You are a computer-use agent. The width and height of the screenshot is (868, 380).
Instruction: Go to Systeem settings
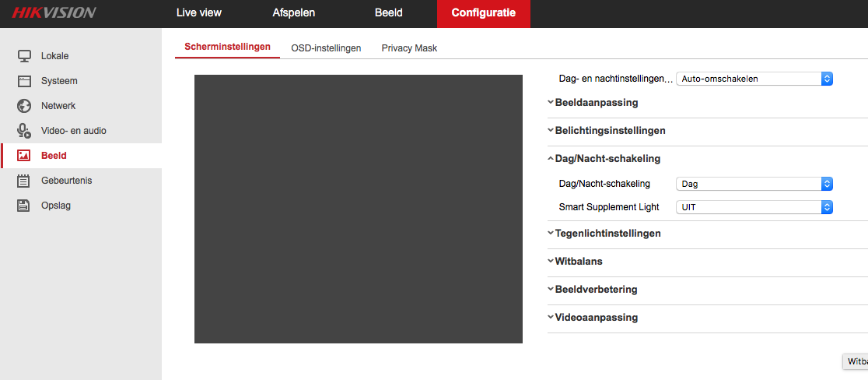tap(59, 81)
